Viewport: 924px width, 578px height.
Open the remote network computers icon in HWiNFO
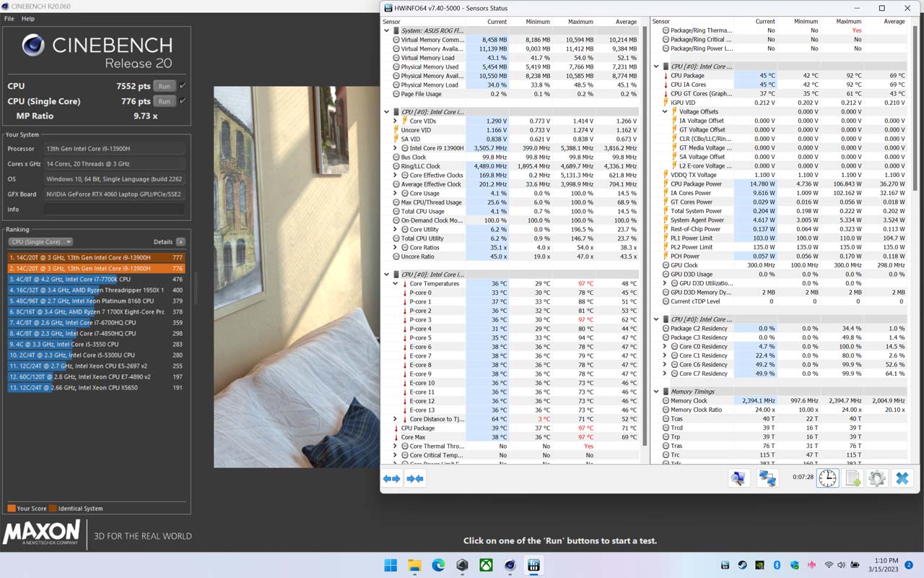(767, 478)
